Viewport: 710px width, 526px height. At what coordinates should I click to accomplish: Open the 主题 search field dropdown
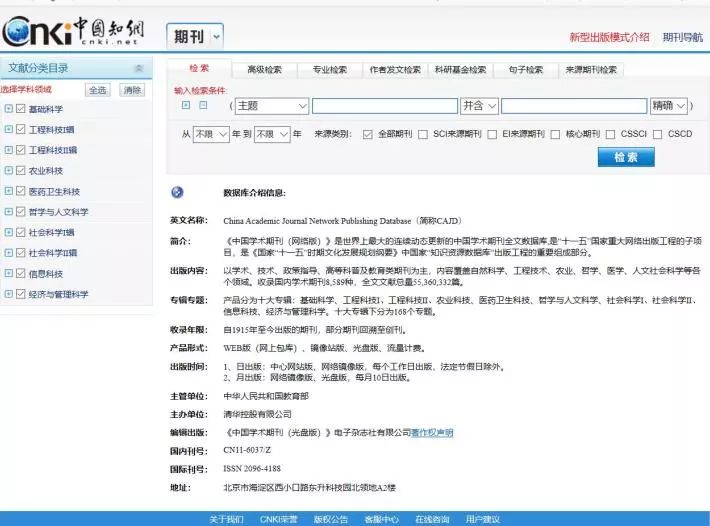[272, 106]
